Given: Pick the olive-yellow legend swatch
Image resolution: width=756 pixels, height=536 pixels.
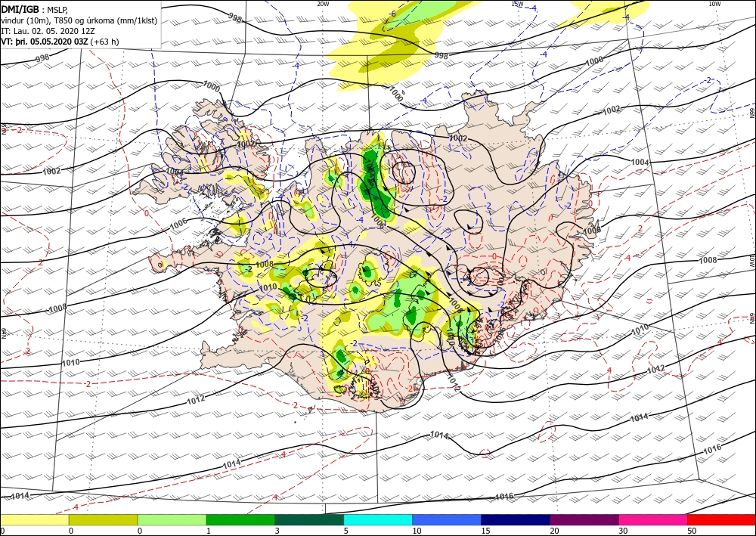Looking at the screenshot, I should click(103, 519).
